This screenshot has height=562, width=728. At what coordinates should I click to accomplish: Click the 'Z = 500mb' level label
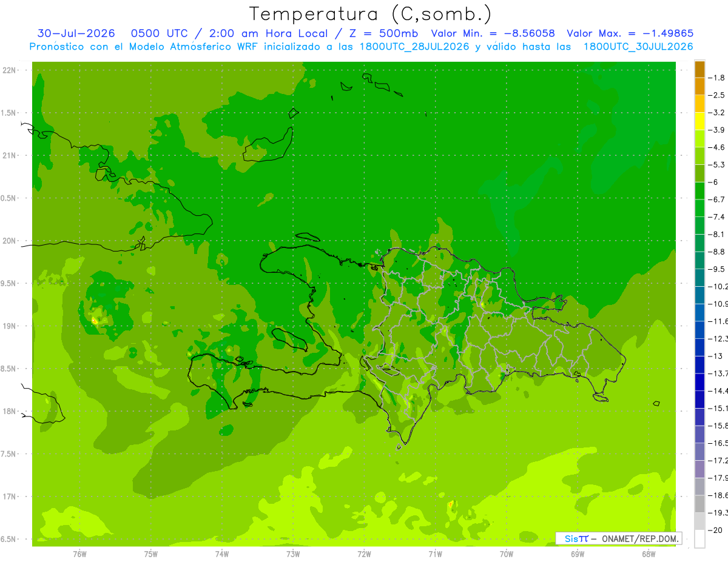click(x=382, y=33)
